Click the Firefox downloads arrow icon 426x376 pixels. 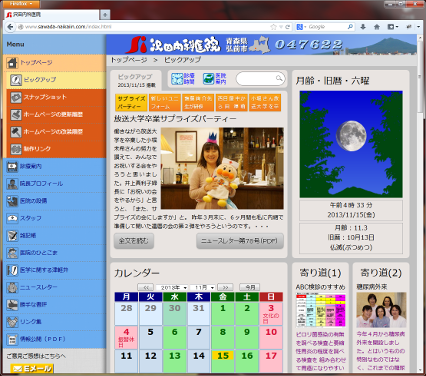point(363,27)
